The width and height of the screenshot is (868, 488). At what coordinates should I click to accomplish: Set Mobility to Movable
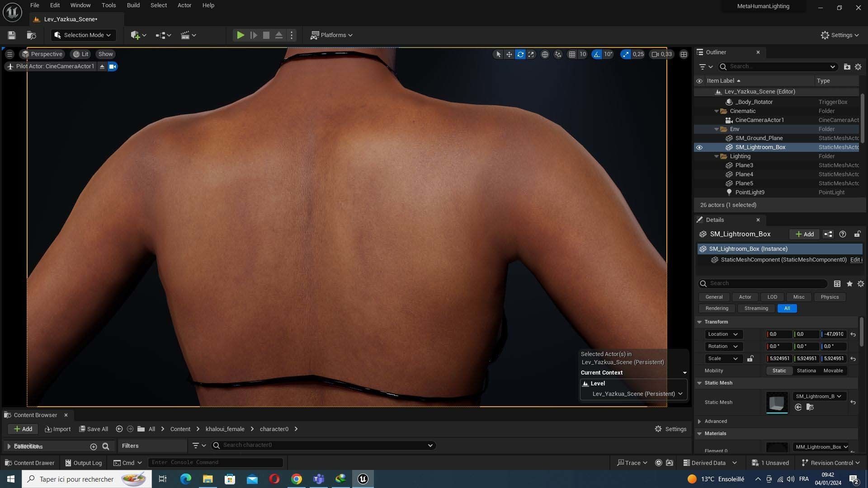tap(833, 371)
